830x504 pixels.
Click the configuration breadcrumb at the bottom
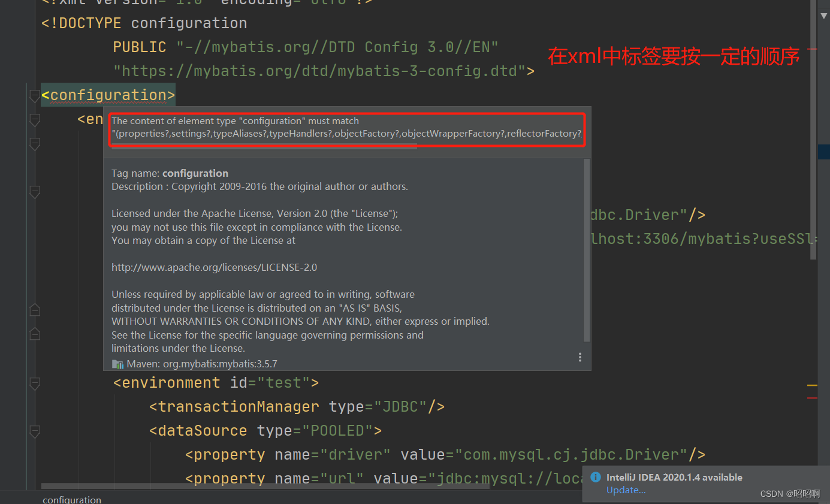(72, 499)
